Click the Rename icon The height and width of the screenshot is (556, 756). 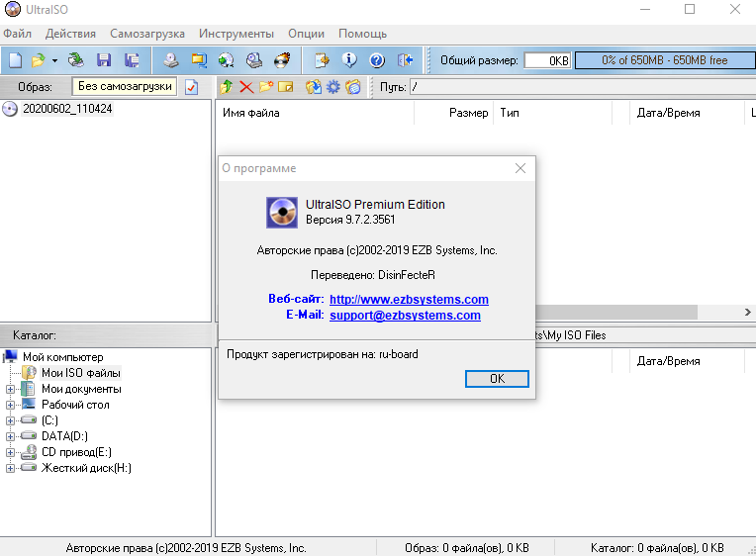(286, 87)
